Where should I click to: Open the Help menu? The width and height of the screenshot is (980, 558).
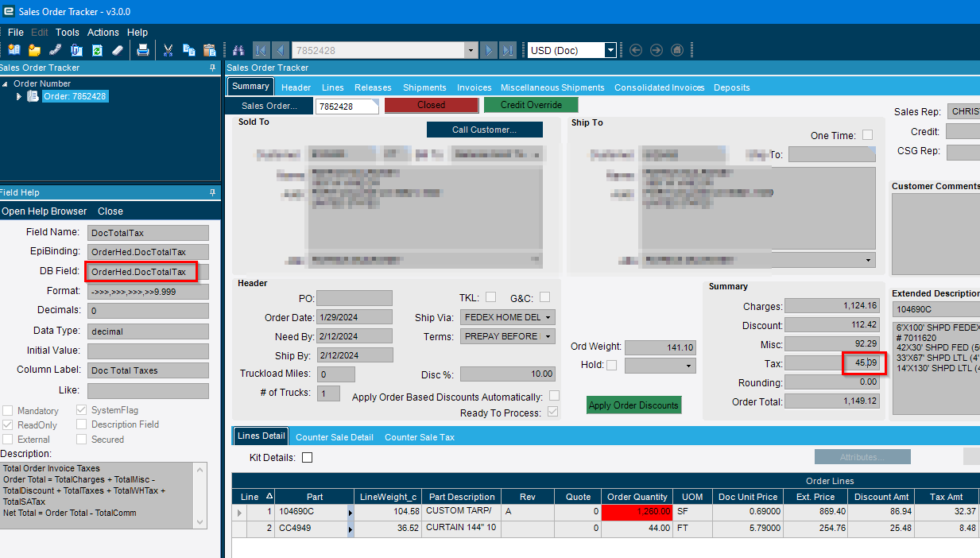pyautogui.click(x=138, y=33)
